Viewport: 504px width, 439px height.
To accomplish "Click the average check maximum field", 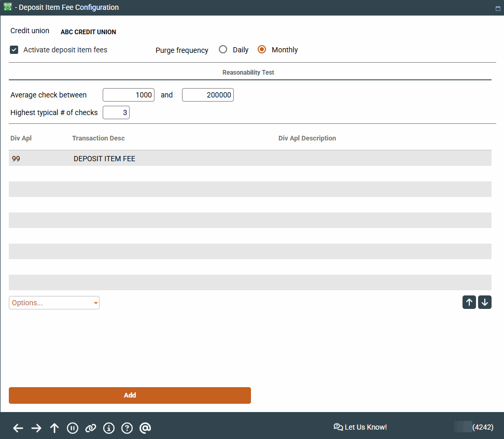I will (208, 95).
